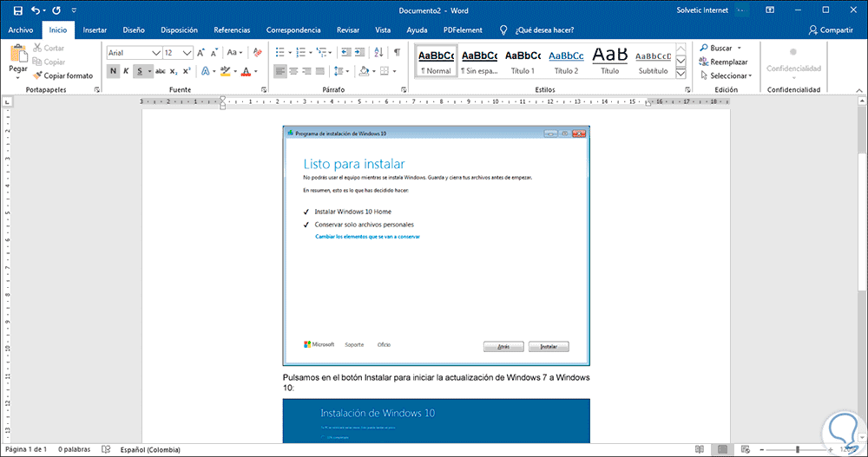This screenshot has height=457, width=868.
Task: Apply yellow text highlight color
Action: [x=225, y=71]
